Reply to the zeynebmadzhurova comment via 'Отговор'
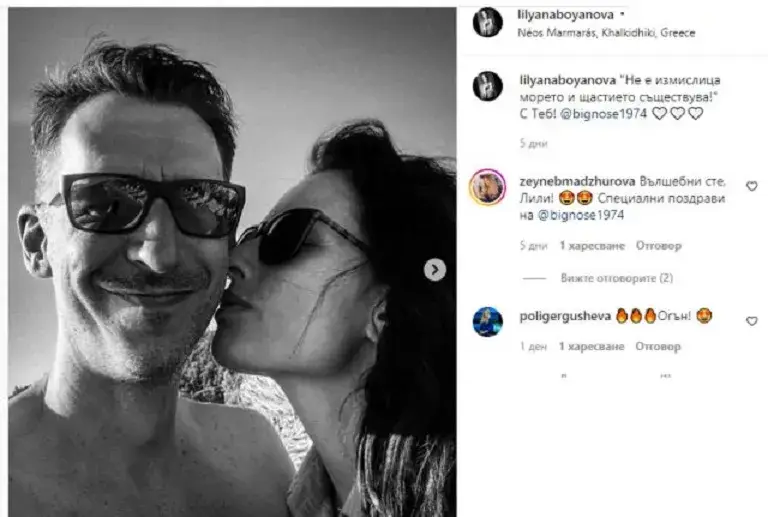Viewport: 768px width, 517px height. tap(658, 245)
